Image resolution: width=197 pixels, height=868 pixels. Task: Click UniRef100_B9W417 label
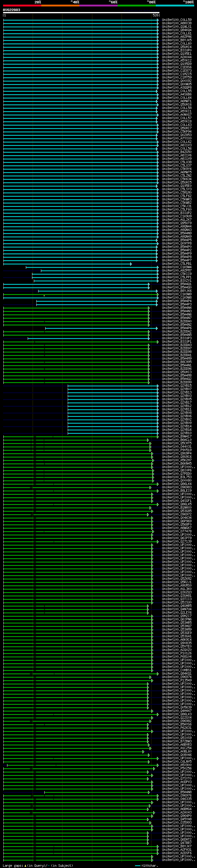[x=177, y=436]
